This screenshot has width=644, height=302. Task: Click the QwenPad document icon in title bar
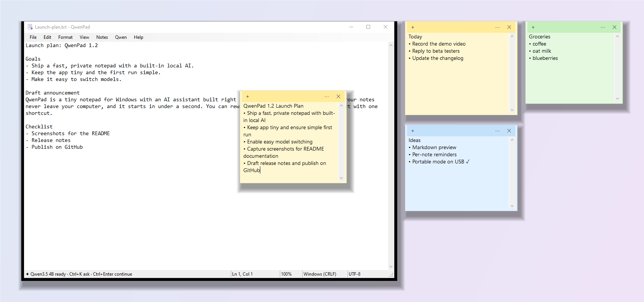30,27
